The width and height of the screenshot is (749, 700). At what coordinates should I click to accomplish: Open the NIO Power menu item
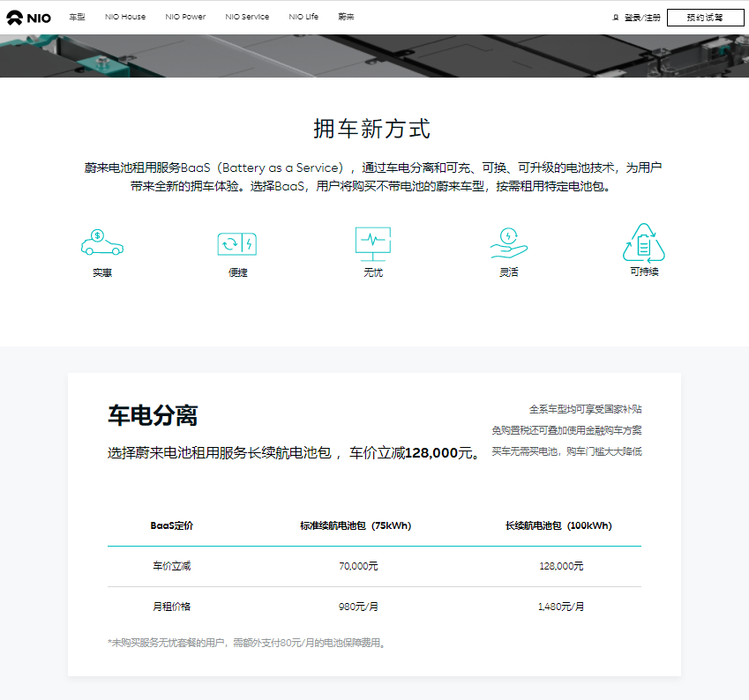(185, 17)
